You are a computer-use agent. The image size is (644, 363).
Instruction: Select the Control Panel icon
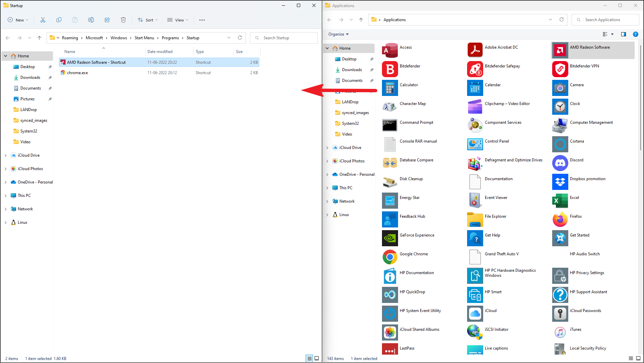click(x=475, y=144)
